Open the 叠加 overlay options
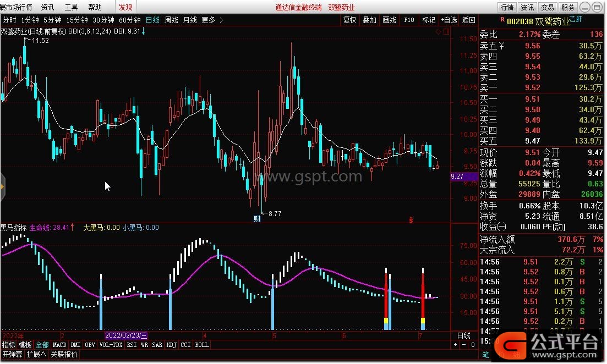The image size is (607, 364). tap(369, 20)
